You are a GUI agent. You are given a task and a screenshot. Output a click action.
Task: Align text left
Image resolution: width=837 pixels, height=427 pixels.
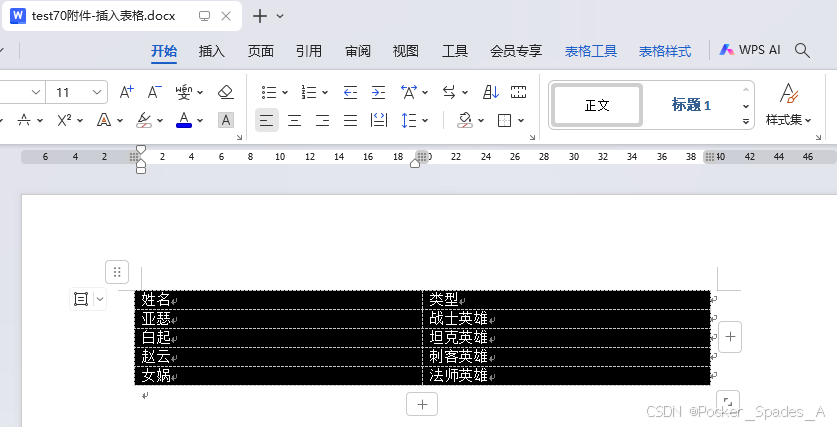266,120
